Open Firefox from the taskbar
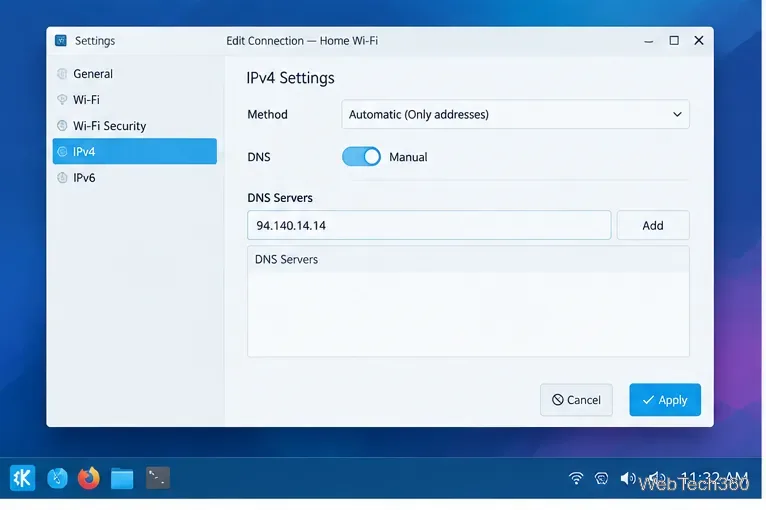 (89, 478)
